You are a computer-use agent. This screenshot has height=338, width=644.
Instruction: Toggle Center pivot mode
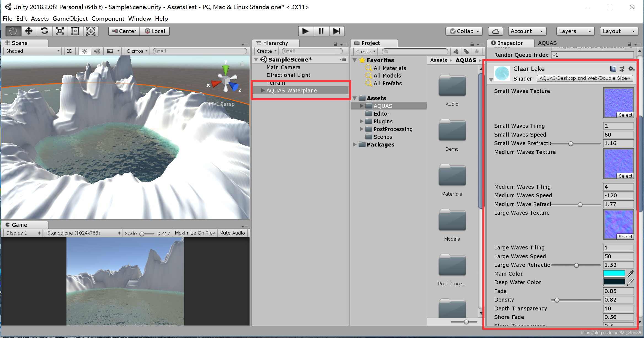pos(124,31)
